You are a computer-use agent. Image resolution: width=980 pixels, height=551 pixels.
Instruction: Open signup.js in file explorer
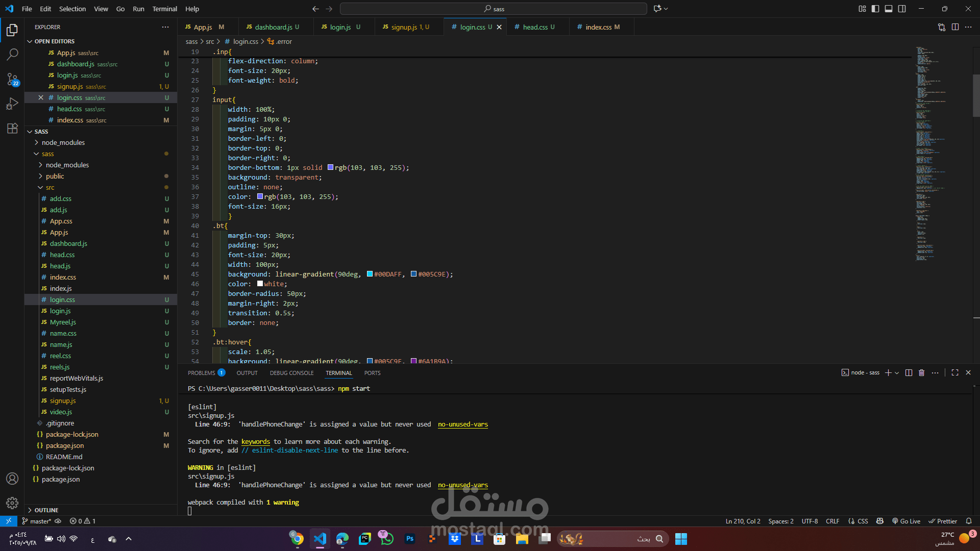click(x=62, y=400)
